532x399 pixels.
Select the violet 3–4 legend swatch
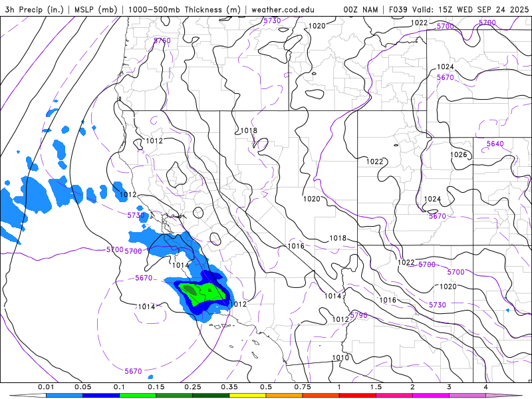467,396
